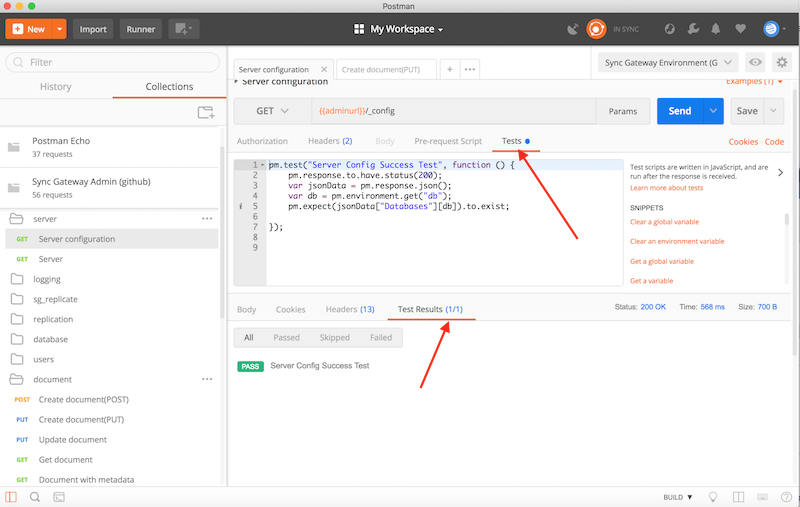Open the New button dropdown arrow

[60, 29]
